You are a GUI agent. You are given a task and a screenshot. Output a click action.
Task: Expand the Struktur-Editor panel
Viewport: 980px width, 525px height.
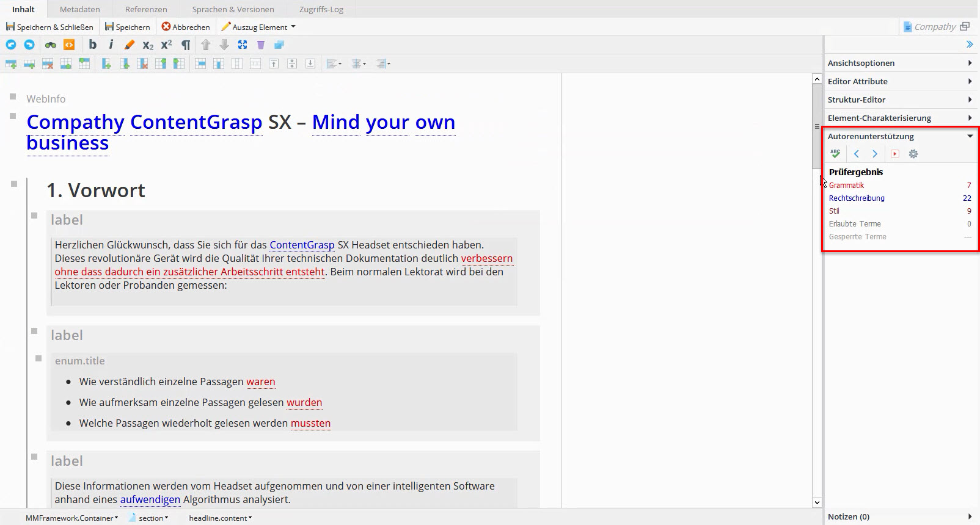click(901, 100)
